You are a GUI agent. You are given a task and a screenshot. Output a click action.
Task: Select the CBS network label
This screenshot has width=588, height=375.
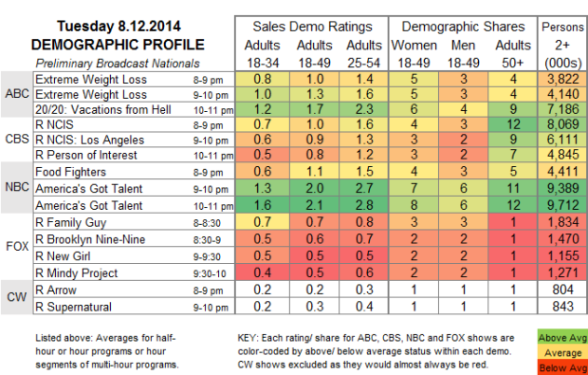click(x=17, y=140)
